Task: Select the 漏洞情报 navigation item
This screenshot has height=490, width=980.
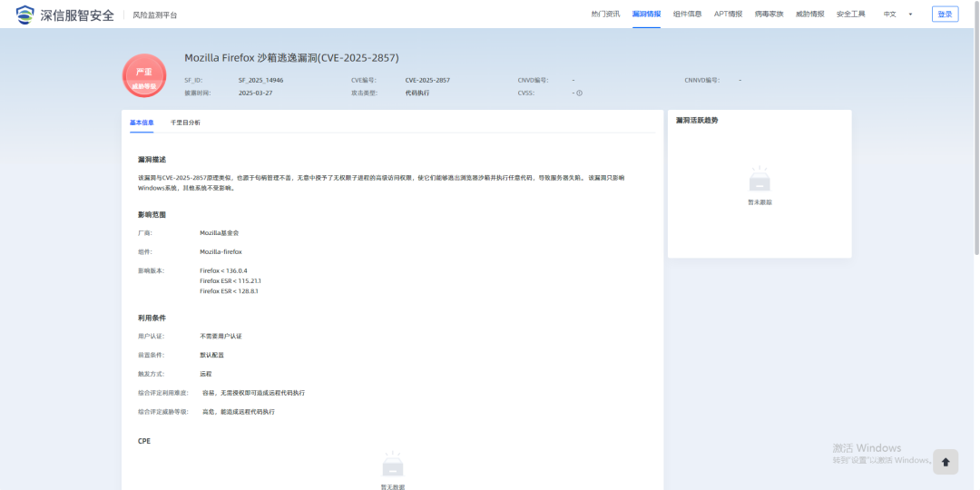Action: pyautogui.click(x=646, y=15)
